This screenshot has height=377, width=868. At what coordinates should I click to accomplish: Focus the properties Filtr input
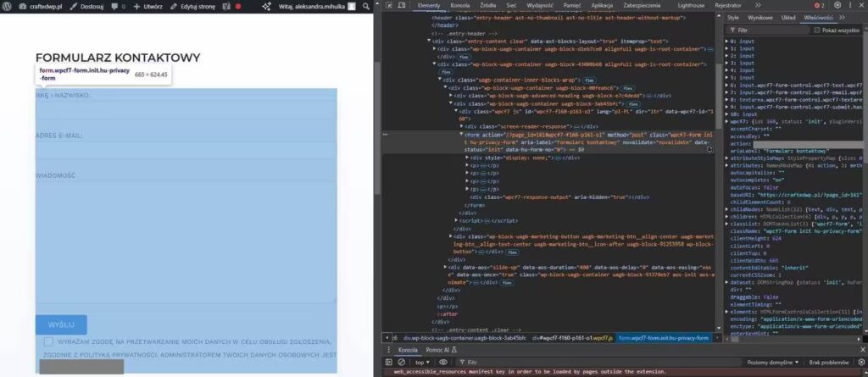pyautogui.click(x=770, y=30)
